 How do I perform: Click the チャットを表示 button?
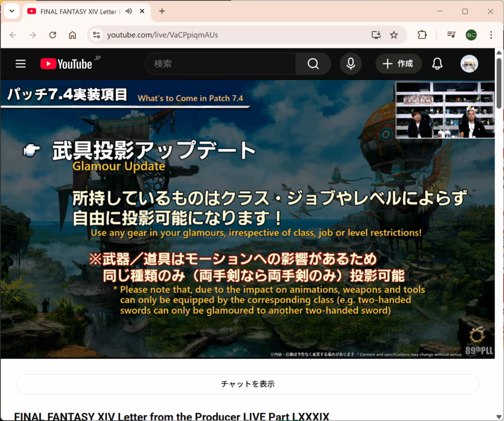pos(248,384)
